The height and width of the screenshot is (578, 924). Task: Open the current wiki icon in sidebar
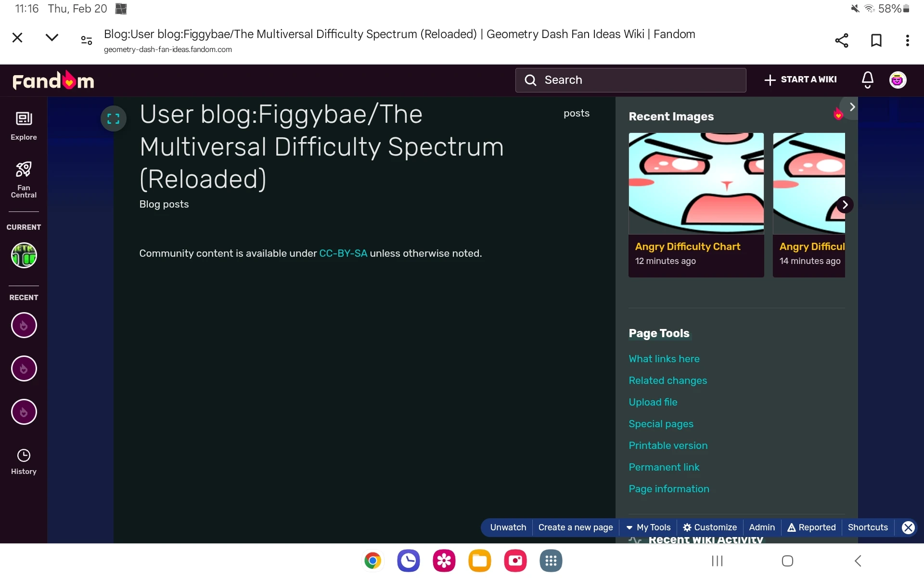[x=24, y=255]
